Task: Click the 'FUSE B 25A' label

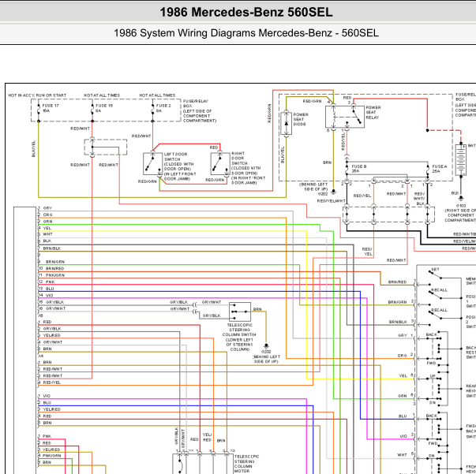Action: (x=359, y=169)
